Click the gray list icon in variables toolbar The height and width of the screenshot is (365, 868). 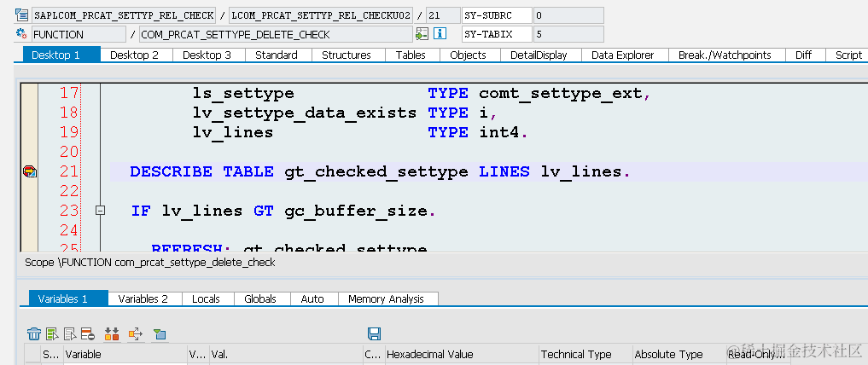tap(70, 333)
